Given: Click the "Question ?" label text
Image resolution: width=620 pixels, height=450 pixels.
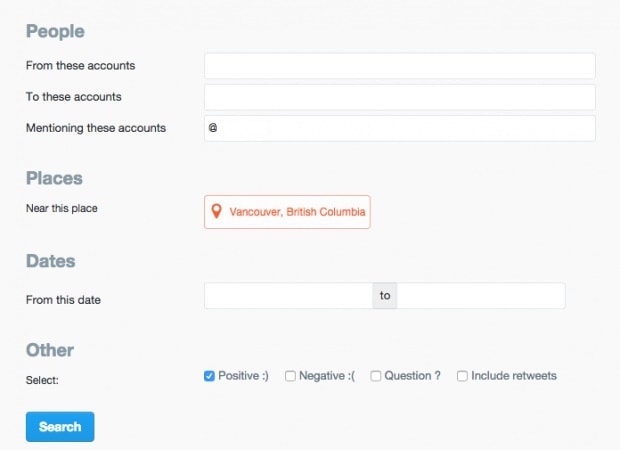Looking at the screenshot, I should click(x=412, y=376).
